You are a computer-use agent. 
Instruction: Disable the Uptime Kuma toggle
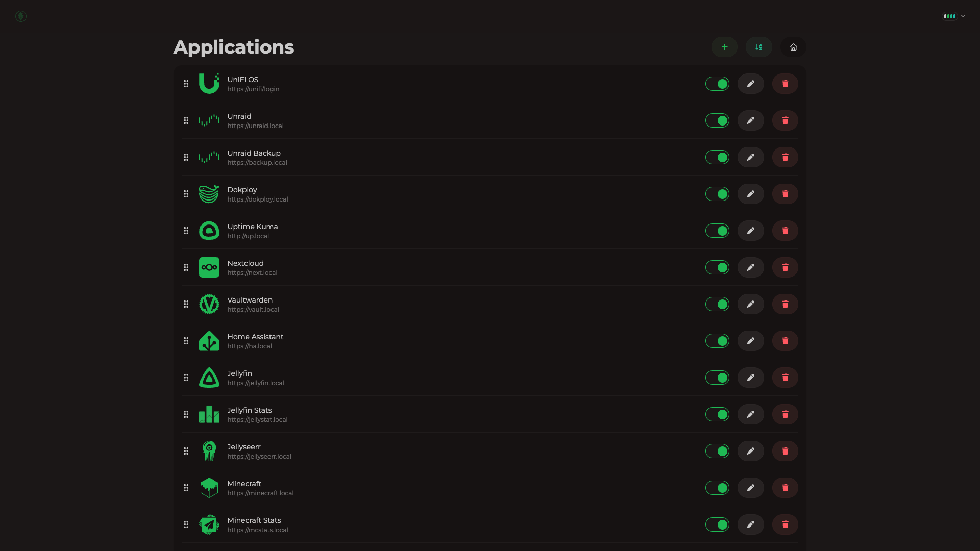[x=717, y=231]
